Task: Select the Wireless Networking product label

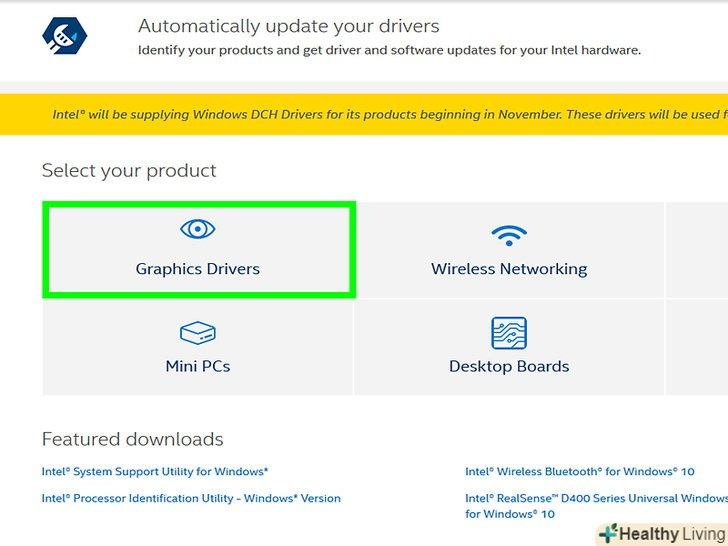Action: [x=509, y=269]
